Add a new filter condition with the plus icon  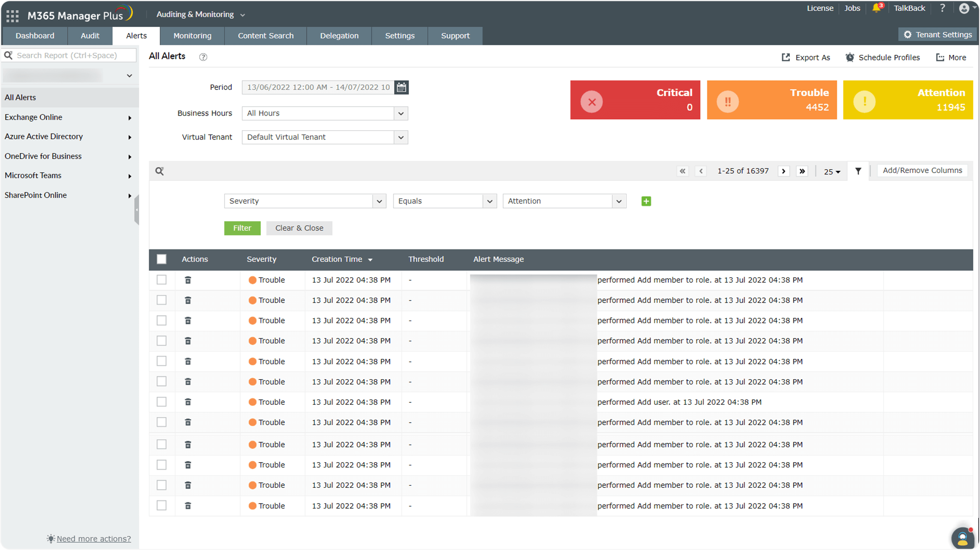(x=646, y=201)
